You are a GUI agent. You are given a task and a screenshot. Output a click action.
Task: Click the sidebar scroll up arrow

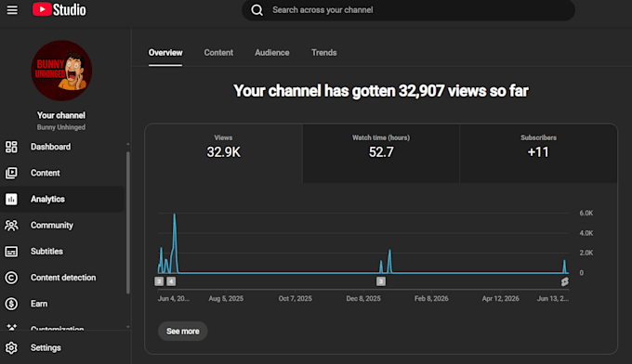(x=128, y=144)
